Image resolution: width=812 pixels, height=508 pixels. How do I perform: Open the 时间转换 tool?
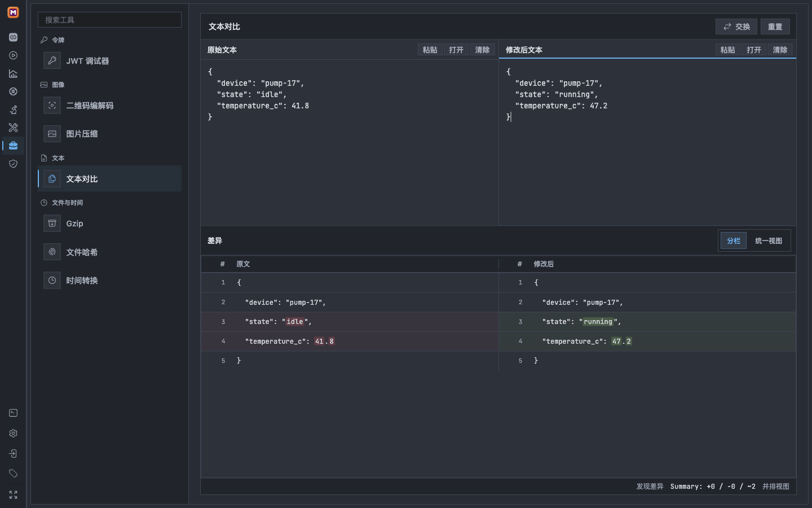pyautogui.click(x=109, y=281)
